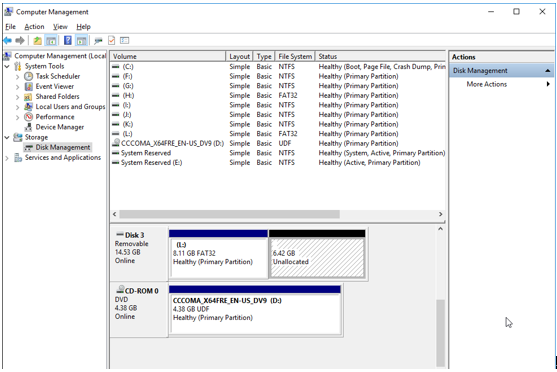Select the 6.42 GB Unallocated space
557x372 pixels.
317,254
